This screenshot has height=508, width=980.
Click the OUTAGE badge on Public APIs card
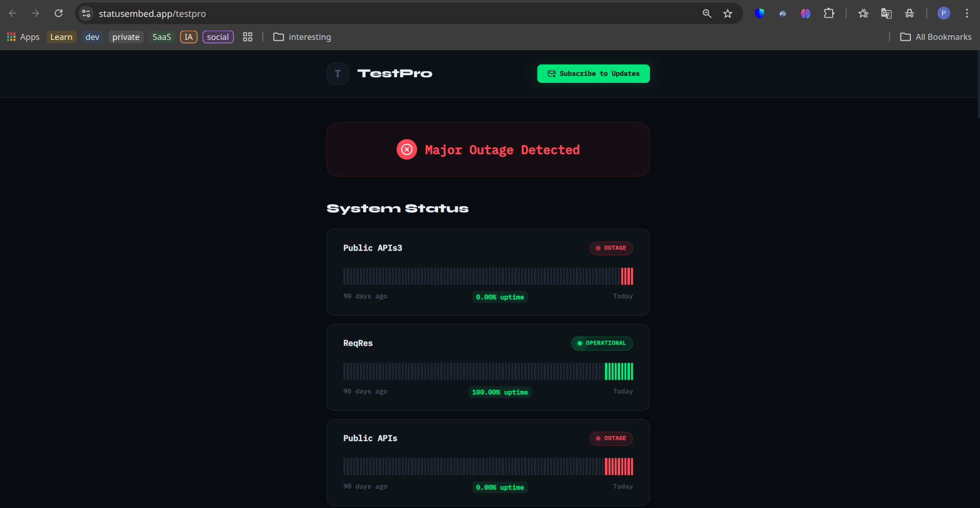coord(611,438)
